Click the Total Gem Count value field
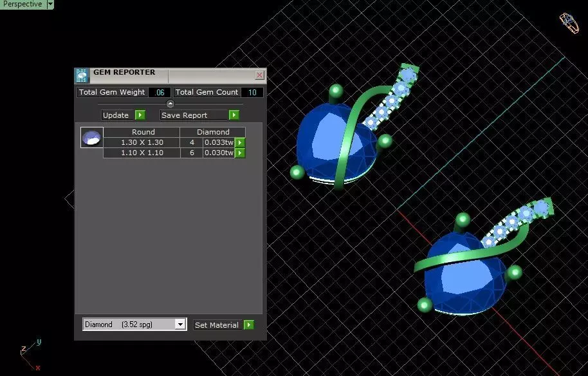Viewport: 588px width, 376px height. (252, 92)
